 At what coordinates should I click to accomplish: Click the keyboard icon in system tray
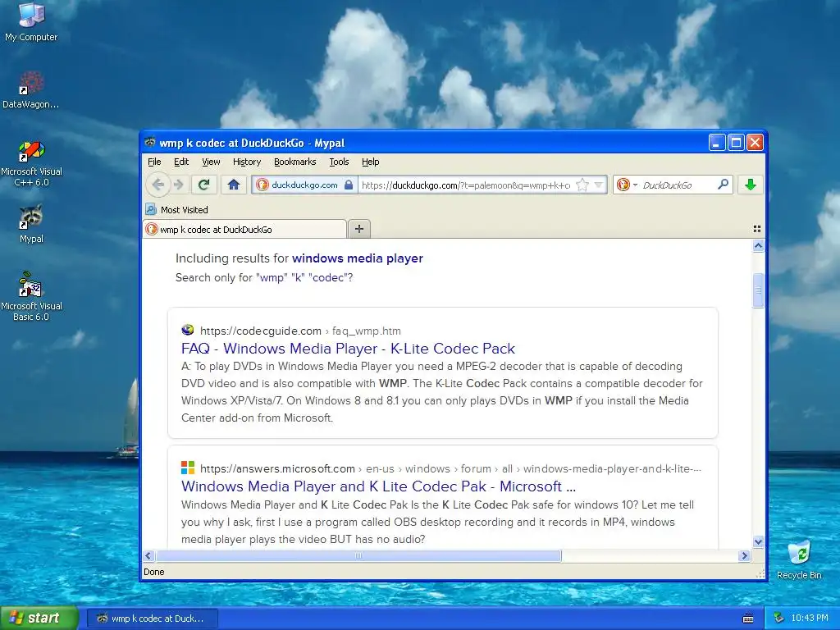click(748, 619)
